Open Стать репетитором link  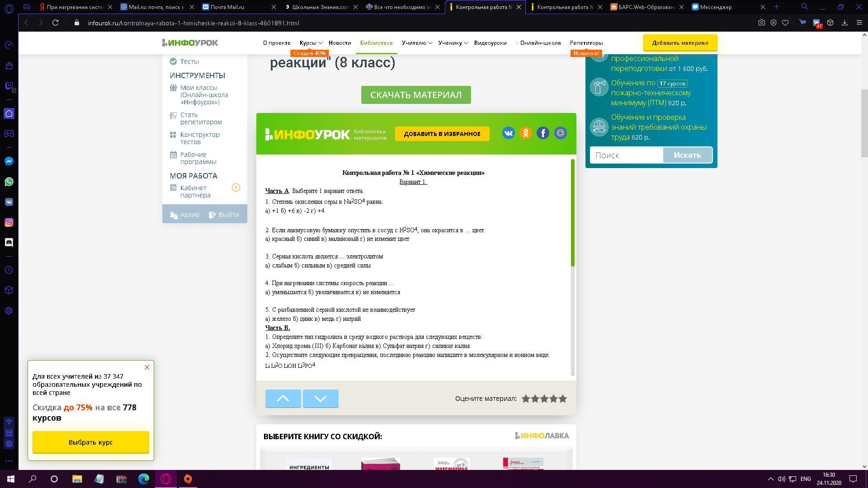click(201, 118)
